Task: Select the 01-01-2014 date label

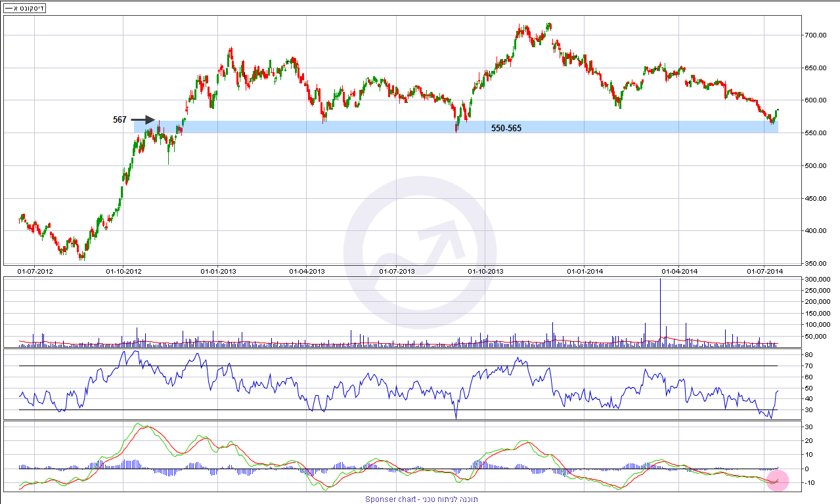Action: coord(585,271)
